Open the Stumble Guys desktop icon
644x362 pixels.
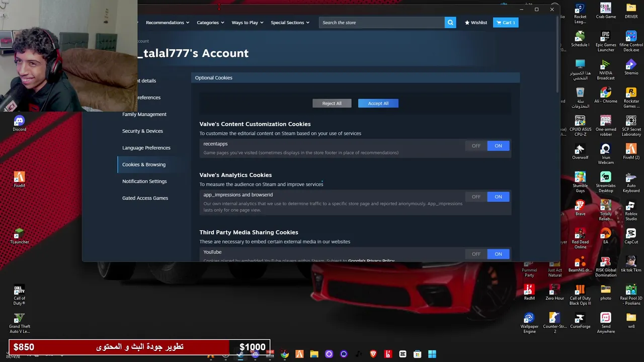[x=580, y=183]
